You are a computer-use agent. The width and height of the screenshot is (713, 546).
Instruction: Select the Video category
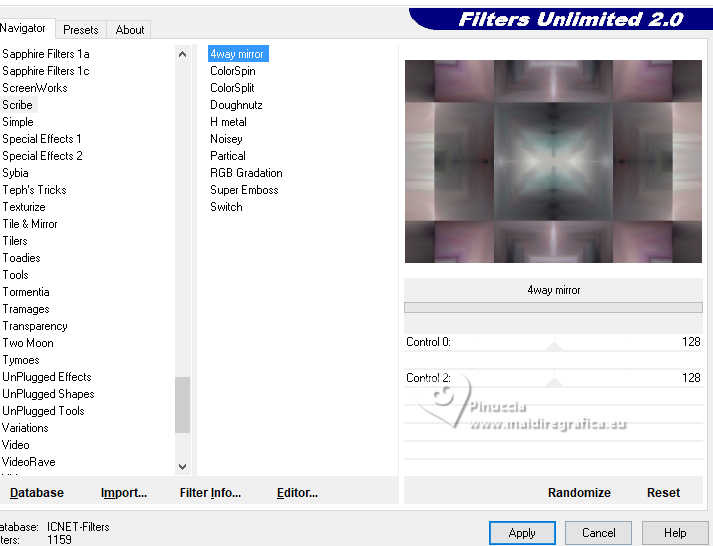click(16, 445)
